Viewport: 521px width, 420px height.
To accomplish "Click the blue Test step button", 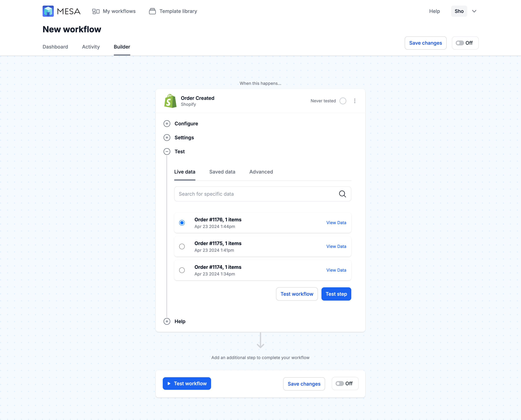I will tap(336, 294).
